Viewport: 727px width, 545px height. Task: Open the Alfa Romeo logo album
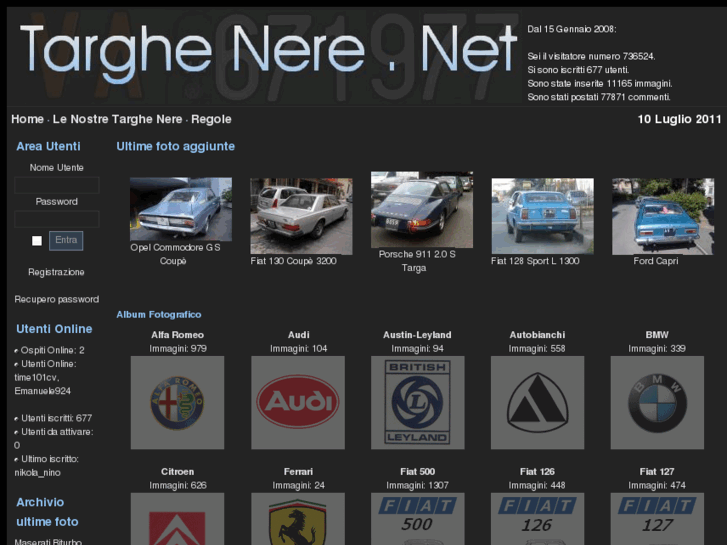tap(177, 402)
